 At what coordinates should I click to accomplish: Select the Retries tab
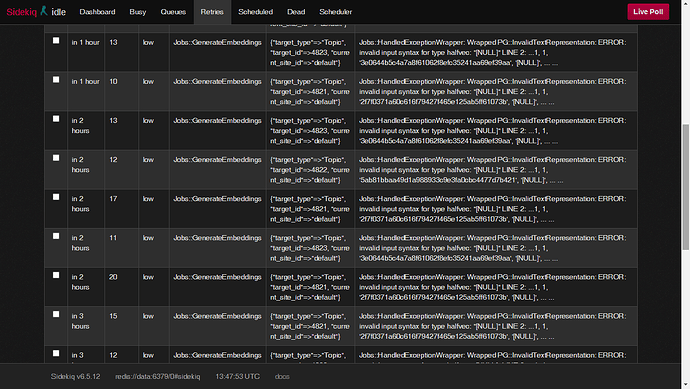pos(212,12)
